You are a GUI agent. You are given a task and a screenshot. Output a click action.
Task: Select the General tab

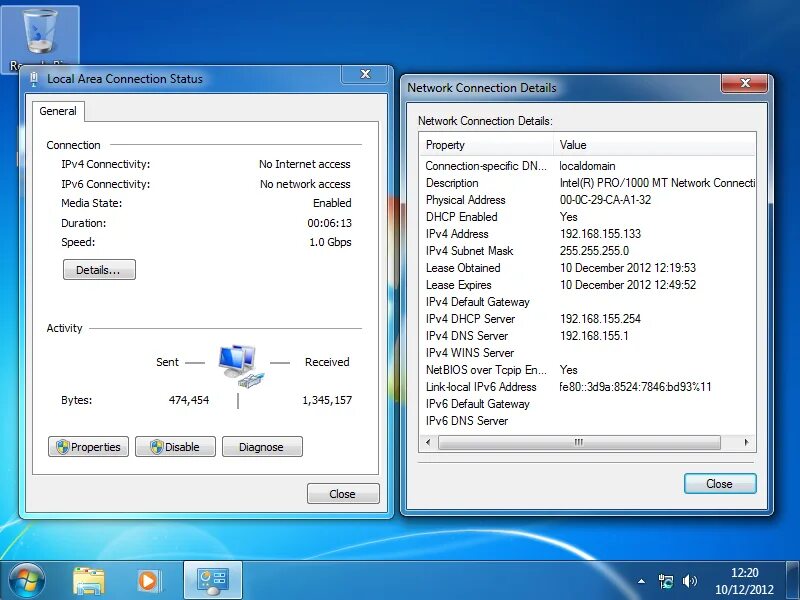(57, 111)
